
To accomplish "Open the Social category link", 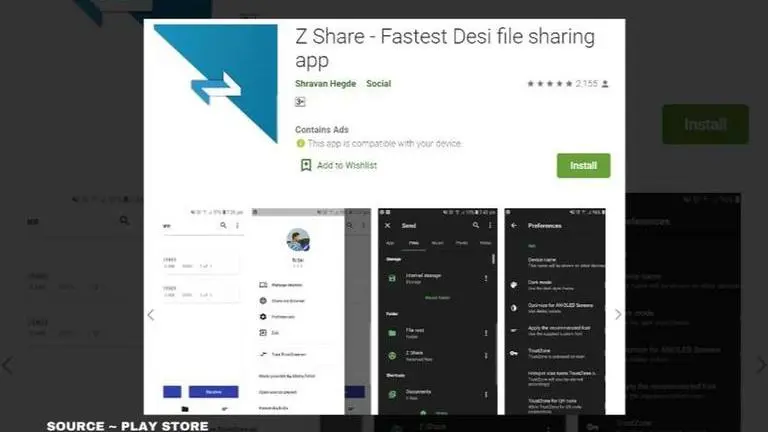I will [x=379, y=84].
